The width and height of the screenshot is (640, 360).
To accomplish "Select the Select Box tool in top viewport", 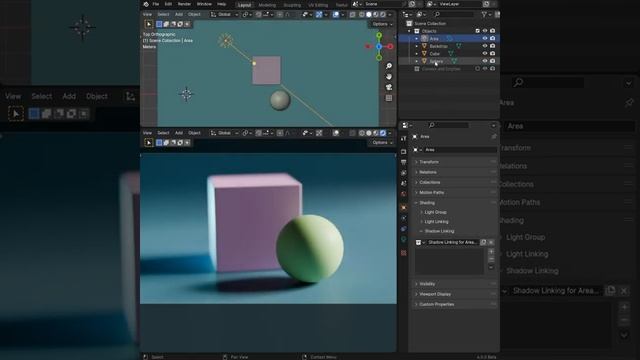I will pyautogui.click(x=149, y=24).
